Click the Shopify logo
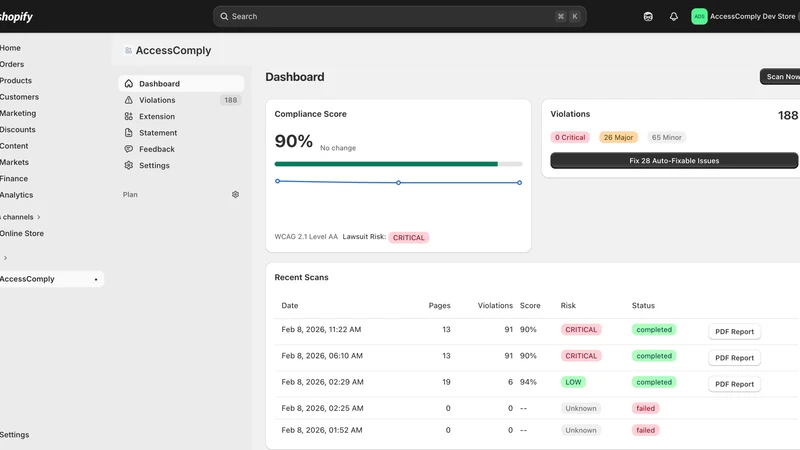This screenshot has height=450, width=800. coord(16,16)
